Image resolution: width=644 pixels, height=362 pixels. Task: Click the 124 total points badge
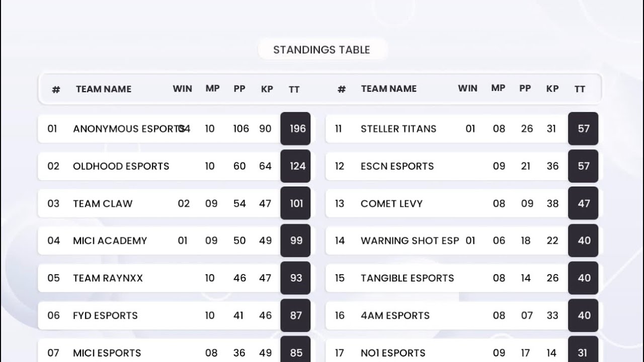point(295,166)
